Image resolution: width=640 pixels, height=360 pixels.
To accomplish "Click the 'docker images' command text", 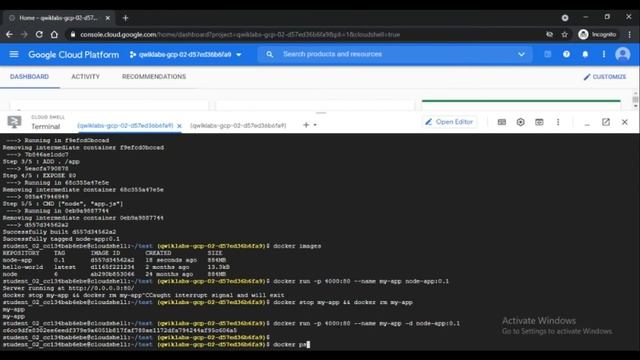I will pyautogui.click(x=297, y=246).
